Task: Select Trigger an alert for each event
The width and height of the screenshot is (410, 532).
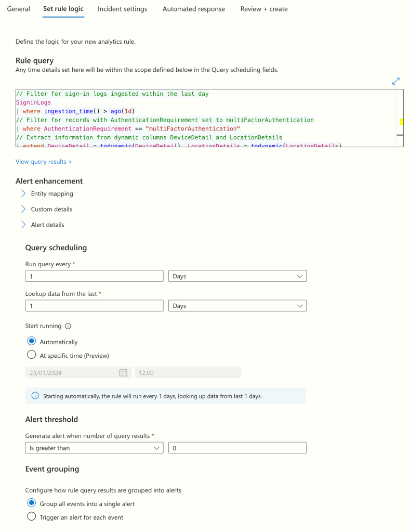Action: [x=32, y=517]
